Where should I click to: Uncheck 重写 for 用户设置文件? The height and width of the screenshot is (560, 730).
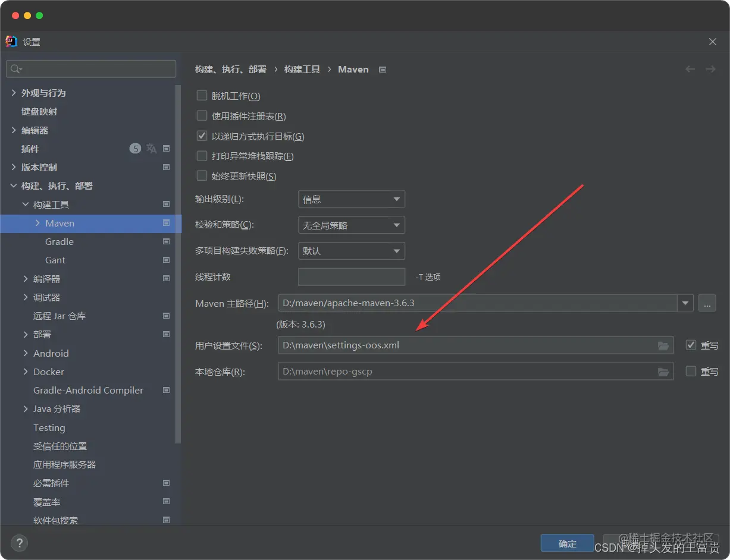pos(691,345)
